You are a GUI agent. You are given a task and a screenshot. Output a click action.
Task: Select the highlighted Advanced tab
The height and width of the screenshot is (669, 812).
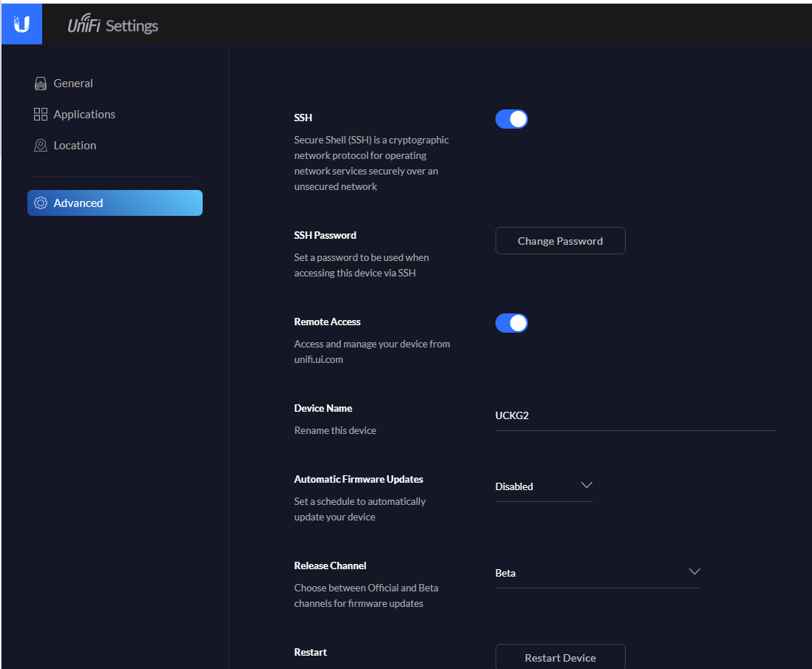[x=115, y=203]
